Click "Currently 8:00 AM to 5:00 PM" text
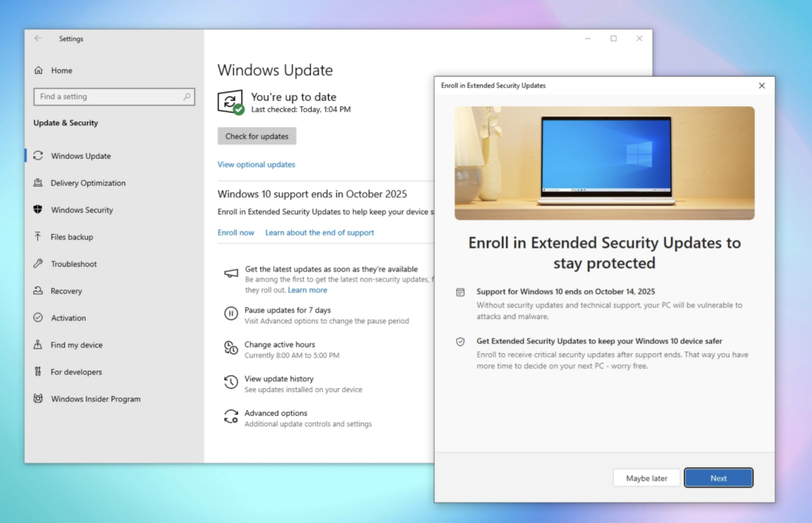 [292, 356]
